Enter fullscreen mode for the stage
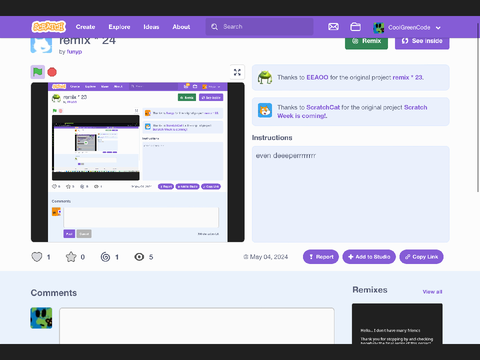This screenshot has width=480, height=360. coord(237,72)
